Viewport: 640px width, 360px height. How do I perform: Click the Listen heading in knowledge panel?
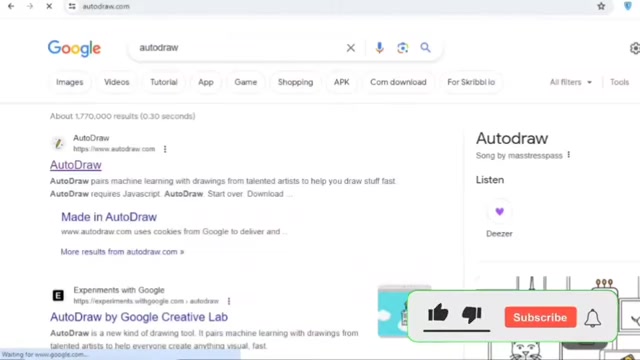click(490, 180)
